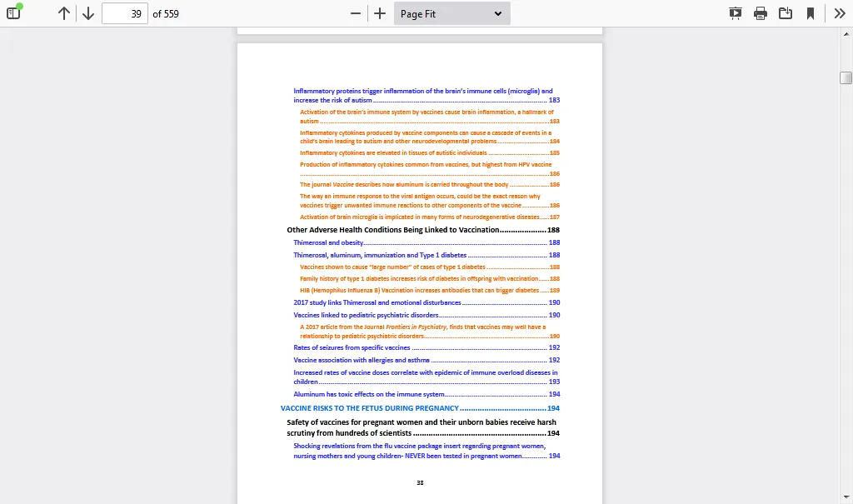Open the Page Fit zoom dropdown
Screen dimensions: 853x504
point(452,13)
